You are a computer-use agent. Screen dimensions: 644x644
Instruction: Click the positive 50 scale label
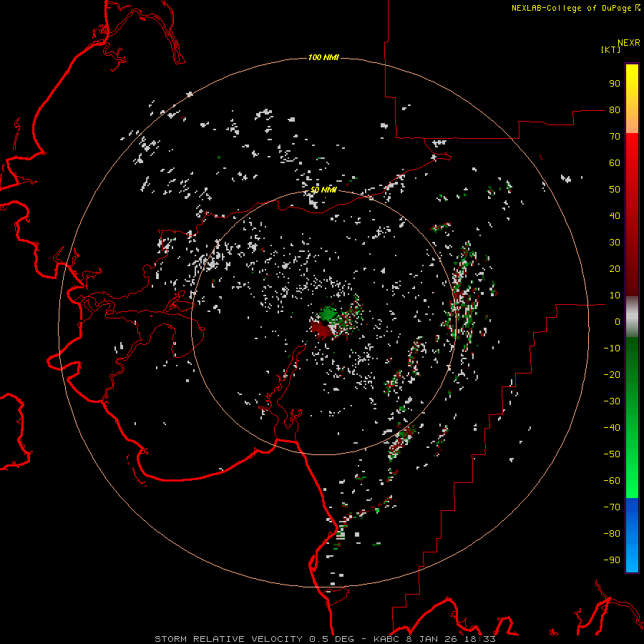point(615,190)
